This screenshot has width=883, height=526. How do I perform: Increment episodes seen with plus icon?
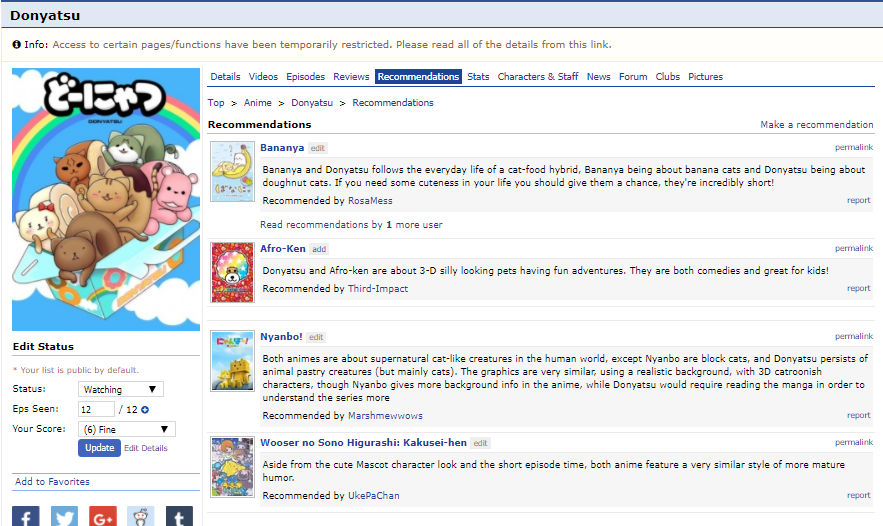145,409
